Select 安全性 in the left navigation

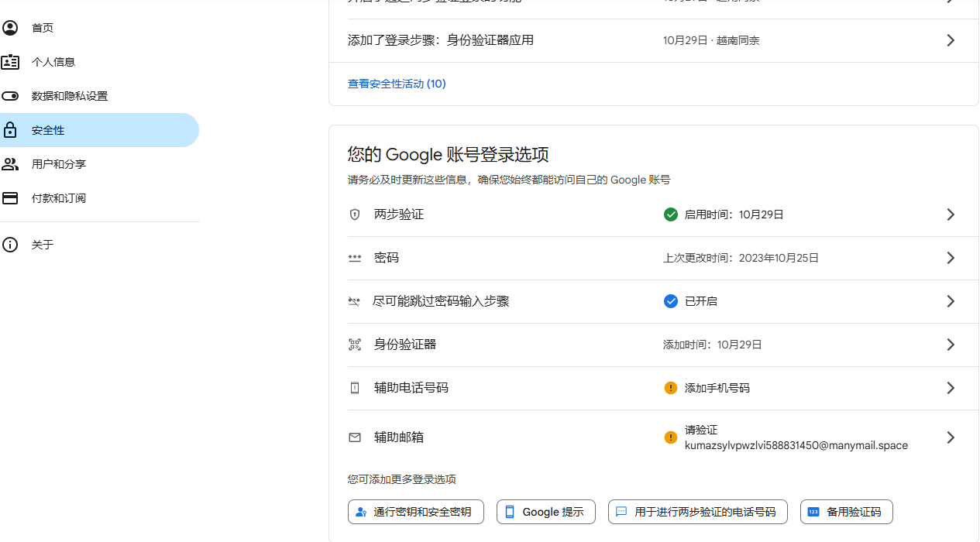(48, 130)
